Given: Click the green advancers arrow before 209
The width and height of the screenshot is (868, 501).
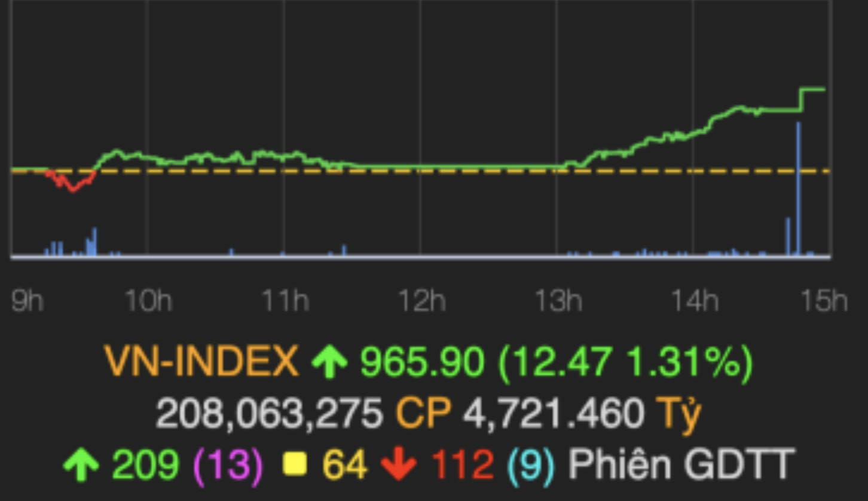Looking at the screenshot, I should pos(81,465).
